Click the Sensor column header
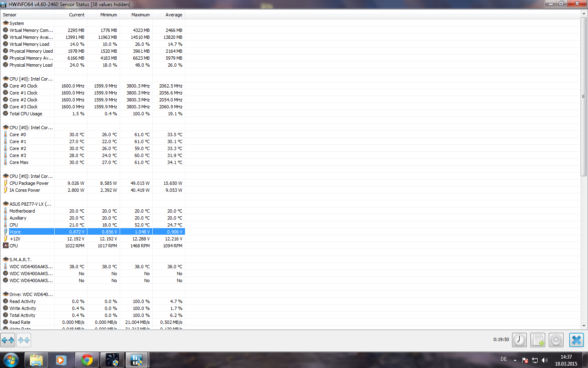588x368 pixels. coord(27,15)
